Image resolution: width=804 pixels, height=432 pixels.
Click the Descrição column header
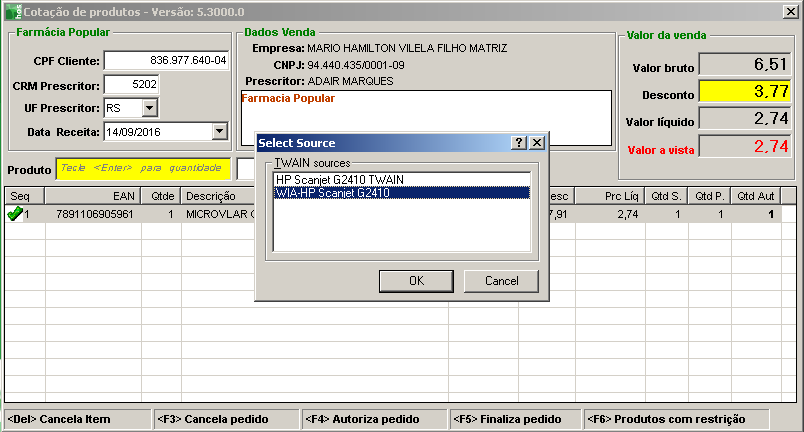[210, 196]
